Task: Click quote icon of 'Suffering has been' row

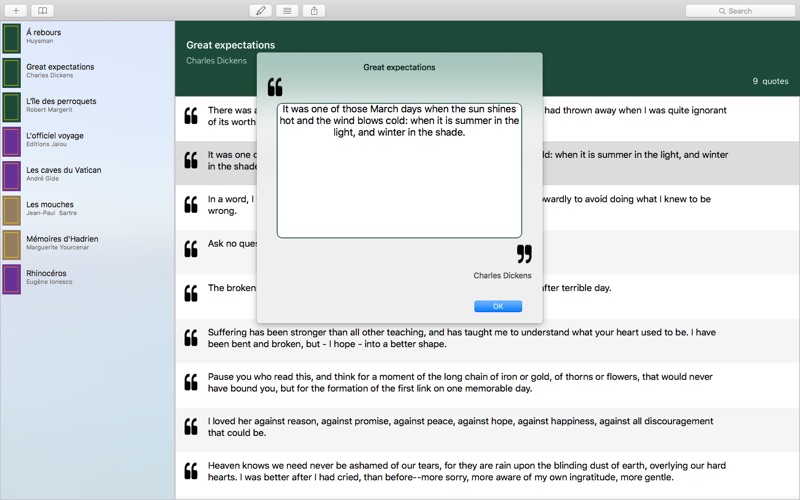Action: click(191, 338)
